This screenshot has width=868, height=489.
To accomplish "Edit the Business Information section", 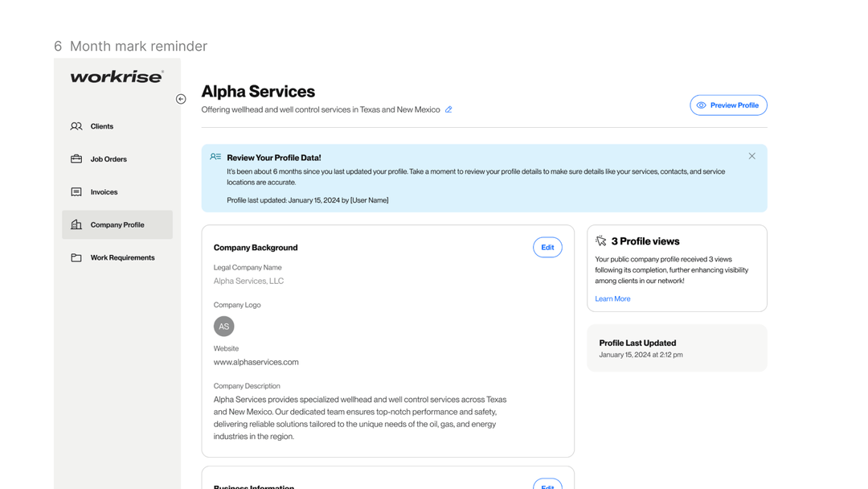I will coord(547,485).
